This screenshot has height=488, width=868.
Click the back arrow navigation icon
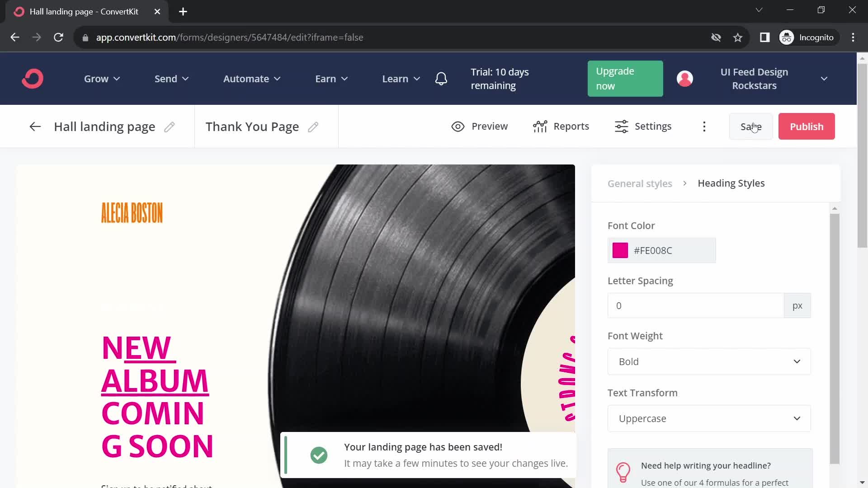point(34,127)
